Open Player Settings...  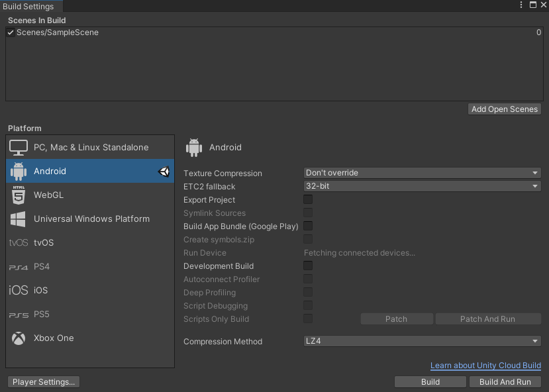coord(44,382)
